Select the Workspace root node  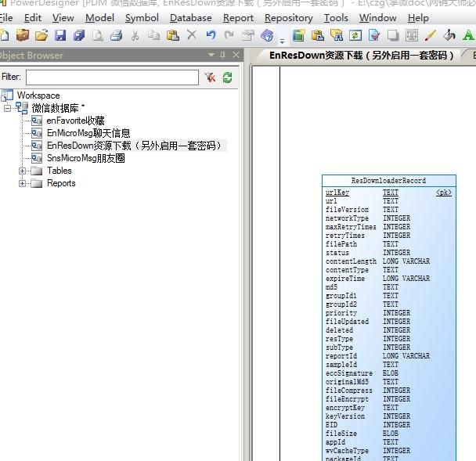(38, 95)
